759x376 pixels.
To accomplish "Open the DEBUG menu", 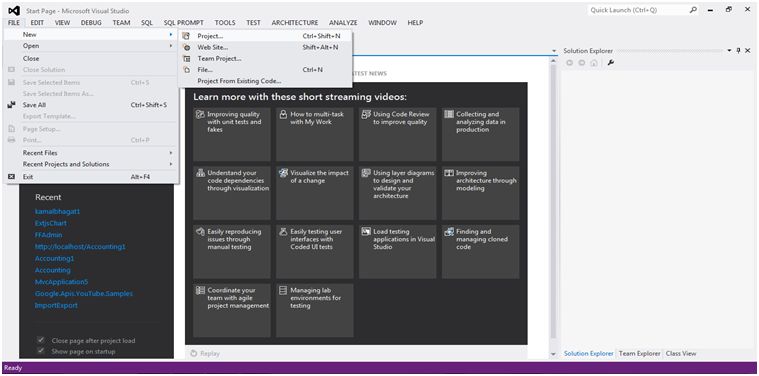I will click(x=91, y=23).
